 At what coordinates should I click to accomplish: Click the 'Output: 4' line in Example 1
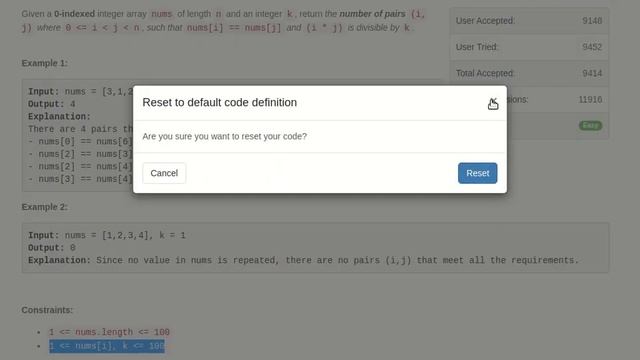pyautogui.click(x=52, y=104)
